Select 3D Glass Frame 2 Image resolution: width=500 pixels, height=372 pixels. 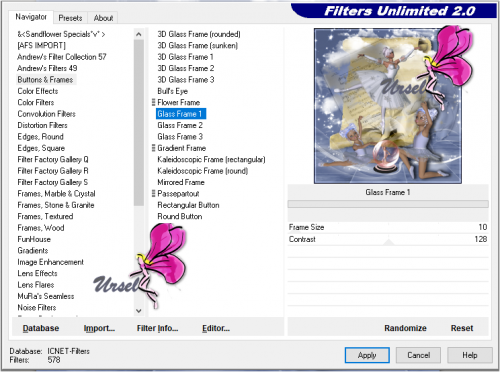tap(186, 68)
